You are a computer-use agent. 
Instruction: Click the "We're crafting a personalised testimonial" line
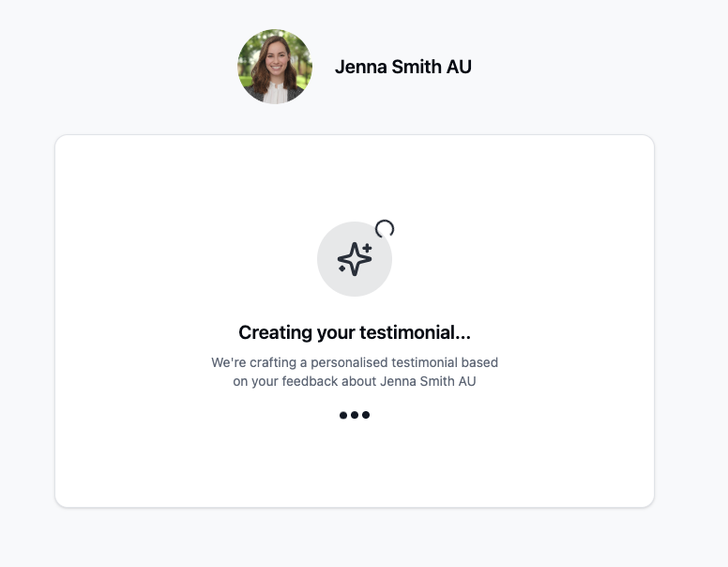pos(355,362)
